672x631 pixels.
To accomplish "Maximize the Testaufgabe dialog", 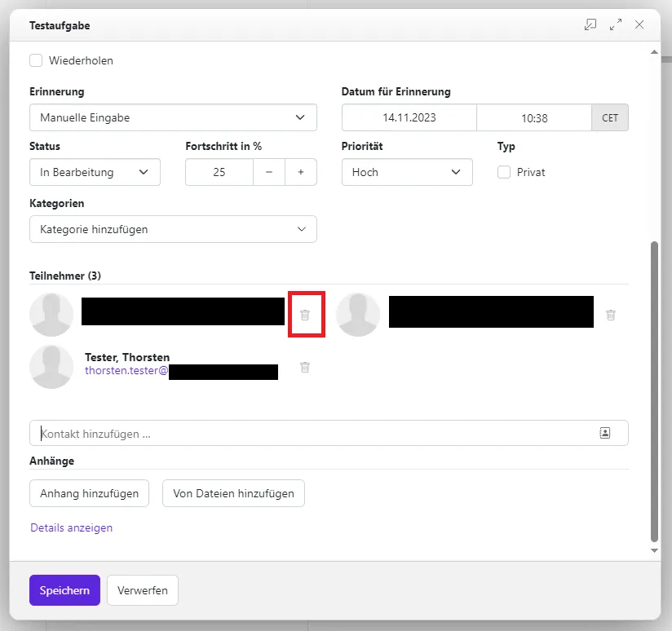I will (x=616, y=25).
